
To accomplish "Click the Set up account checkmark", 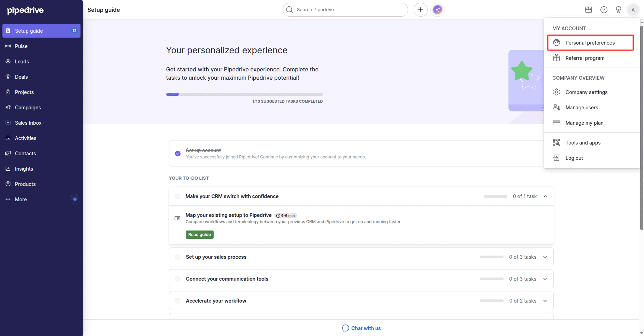I will point(178,154).
